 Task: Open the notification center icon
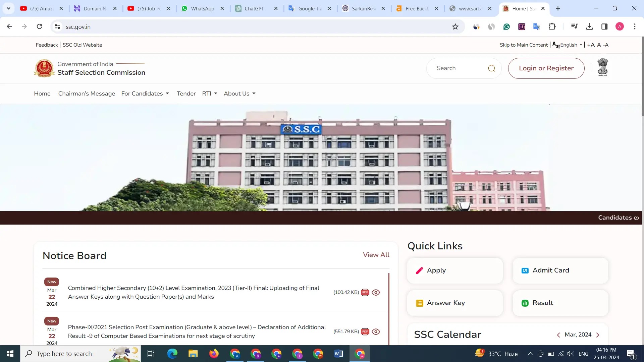point(631,354)
